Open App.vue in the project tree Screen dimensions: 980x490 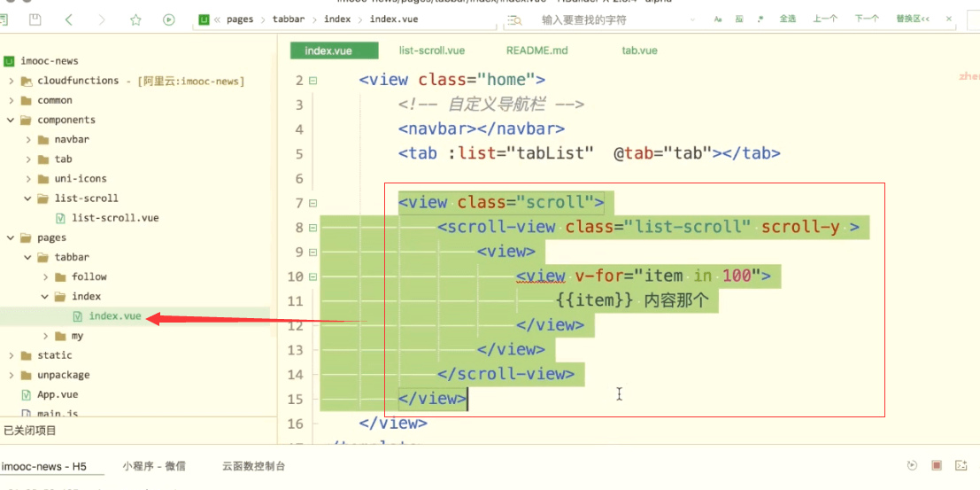pyautogui.click(x=58, y=395)
